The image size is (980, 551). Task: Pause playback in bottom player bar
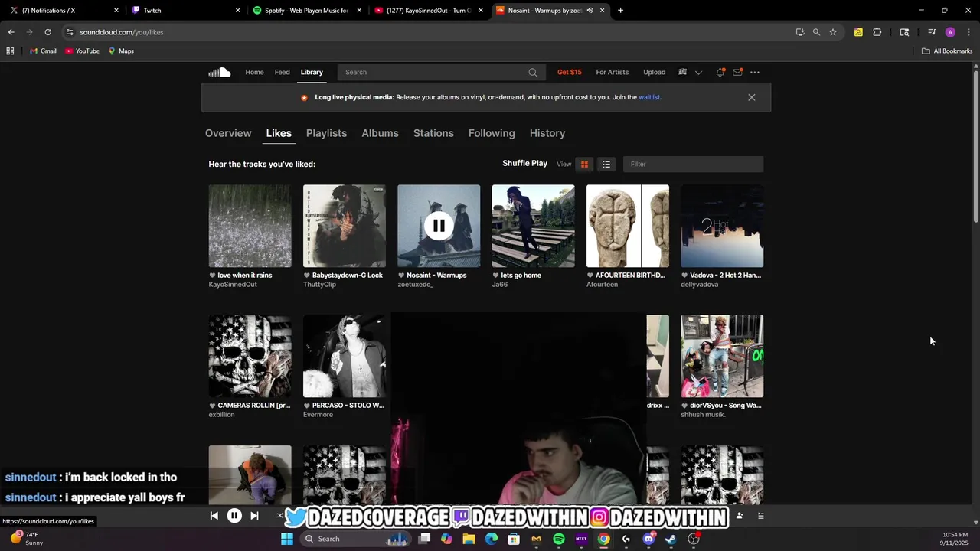click(234, 516)
